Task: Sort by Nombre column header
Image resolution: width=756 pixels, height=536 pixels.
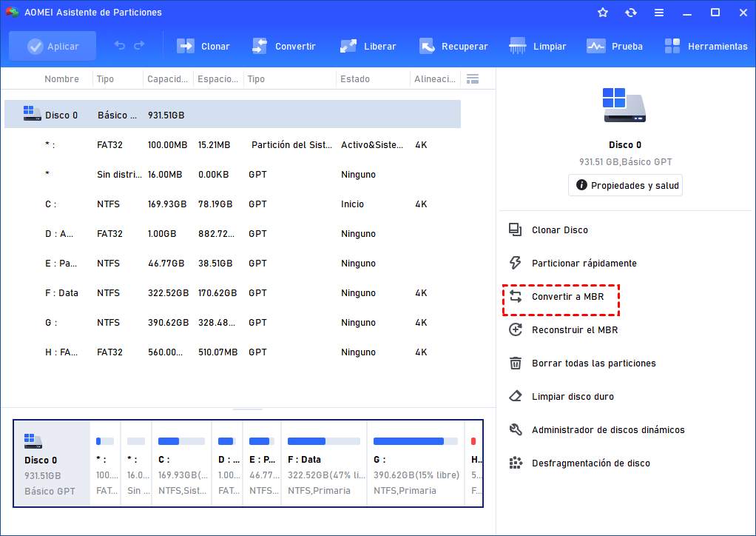Action: coord(61,79)
